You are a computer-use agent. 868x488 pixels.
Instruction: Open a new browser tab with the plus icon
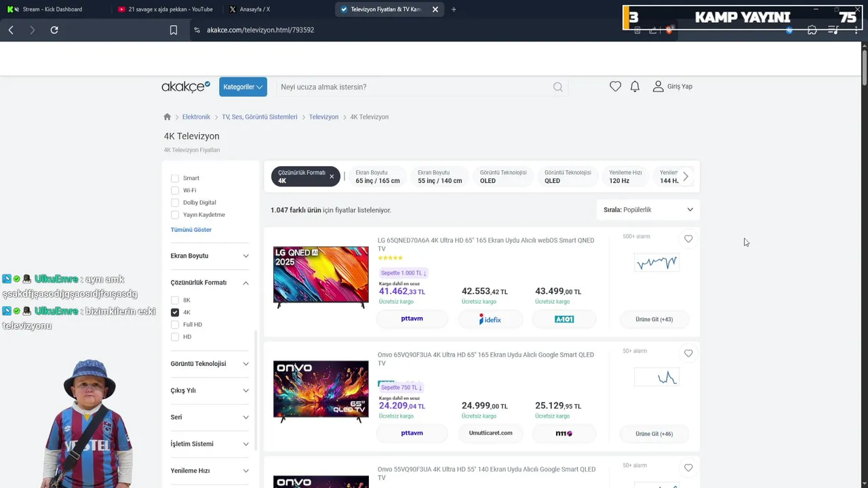tap(454, 9)
